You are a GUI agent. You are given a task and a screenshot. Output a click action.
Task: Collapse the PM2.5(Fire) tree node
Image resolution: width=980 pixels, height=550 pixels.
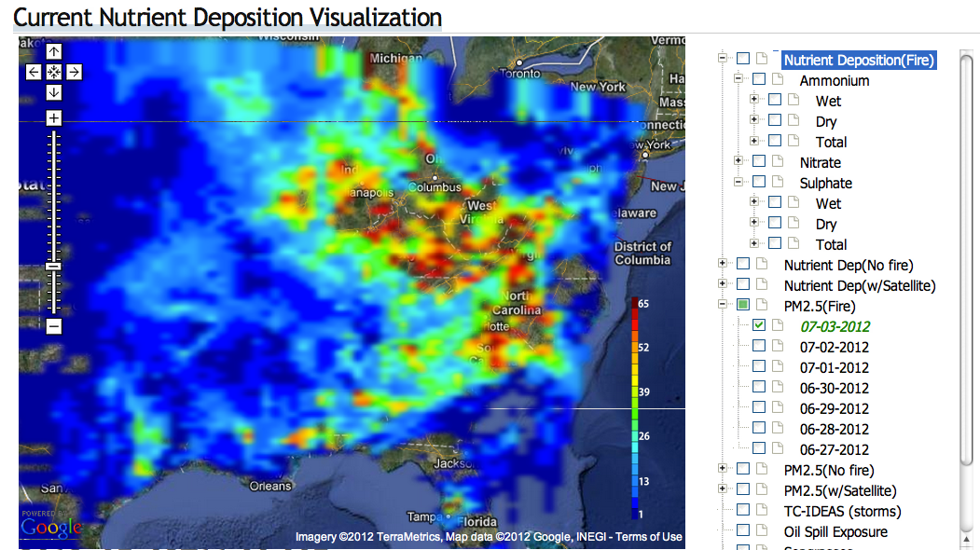click(723, 305)
